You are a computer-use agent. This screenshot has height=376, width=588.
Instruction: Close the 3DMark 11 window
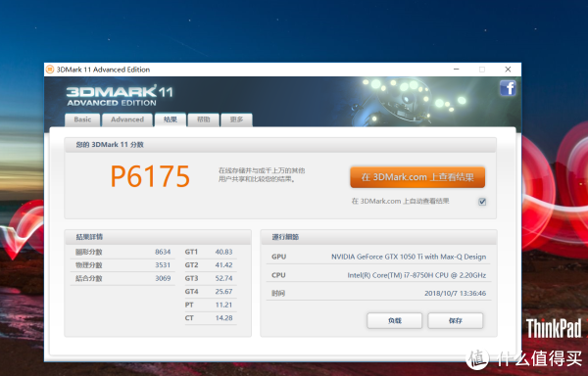click(508, 70)
